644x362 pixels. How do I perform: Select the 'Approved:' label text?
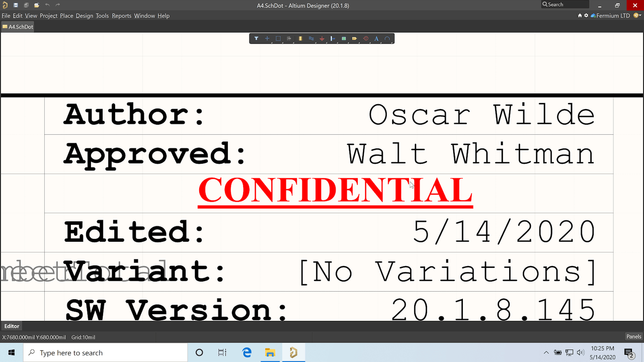(x=155, y=155)
